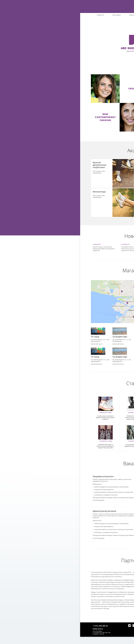Open the Продавец-консультант vacancy
This screenshot has height=644, width=134.
coord(103,477)
